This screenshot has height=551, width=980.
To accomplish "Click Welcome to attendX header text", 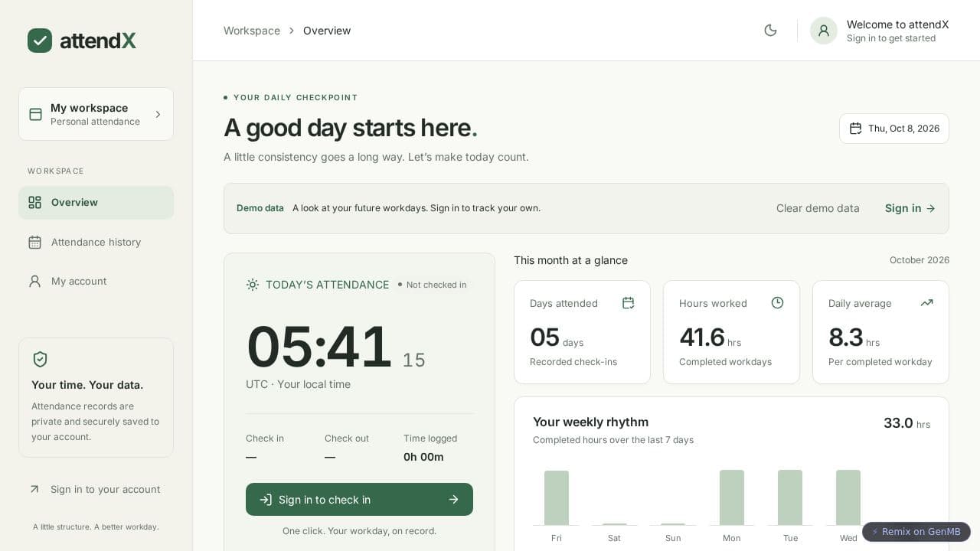I will 898,24.
